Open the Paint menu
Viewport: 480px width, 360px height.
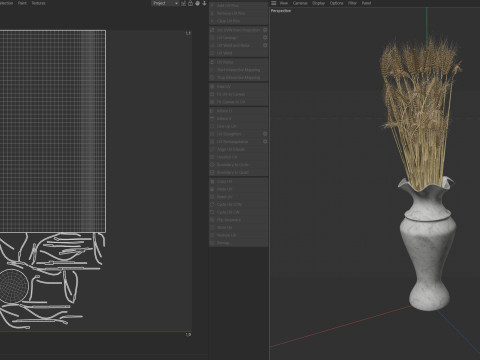point(22,3)
